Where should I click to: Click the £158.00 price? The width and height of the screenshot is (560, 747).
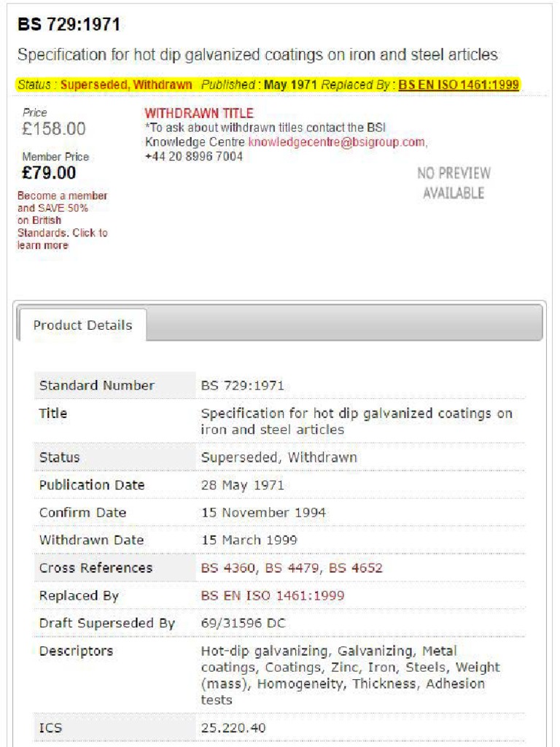(54, 129)
